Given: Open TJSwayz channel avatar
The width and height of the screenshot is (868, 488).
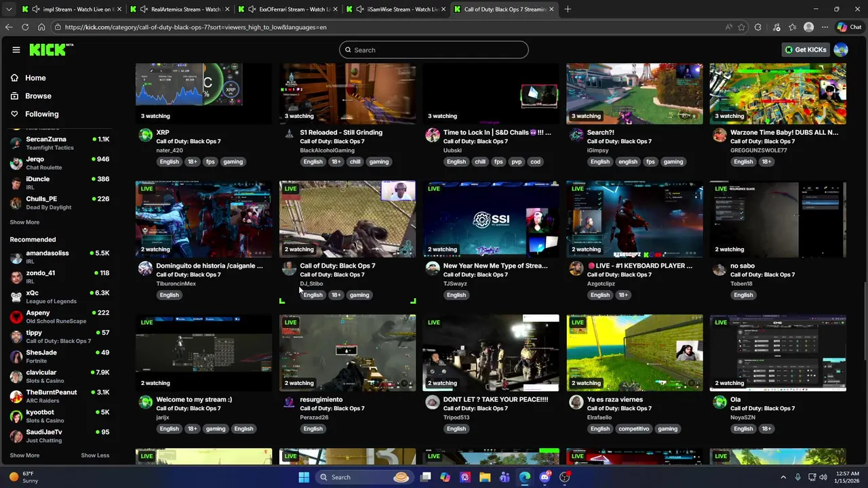Looking at the screenshot, I should click(x=433, y=268).
